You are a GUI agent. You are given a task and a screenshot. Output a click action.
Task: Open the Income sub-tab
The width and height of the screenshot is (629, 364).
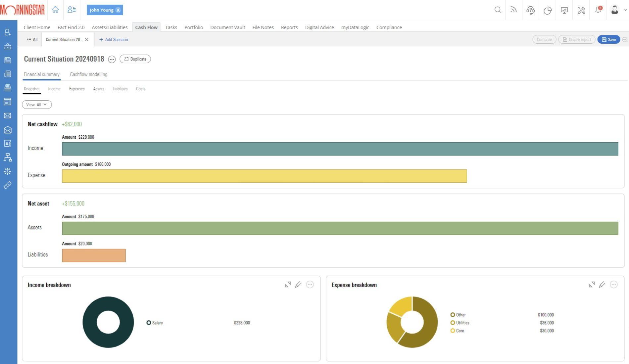[54, 89]
